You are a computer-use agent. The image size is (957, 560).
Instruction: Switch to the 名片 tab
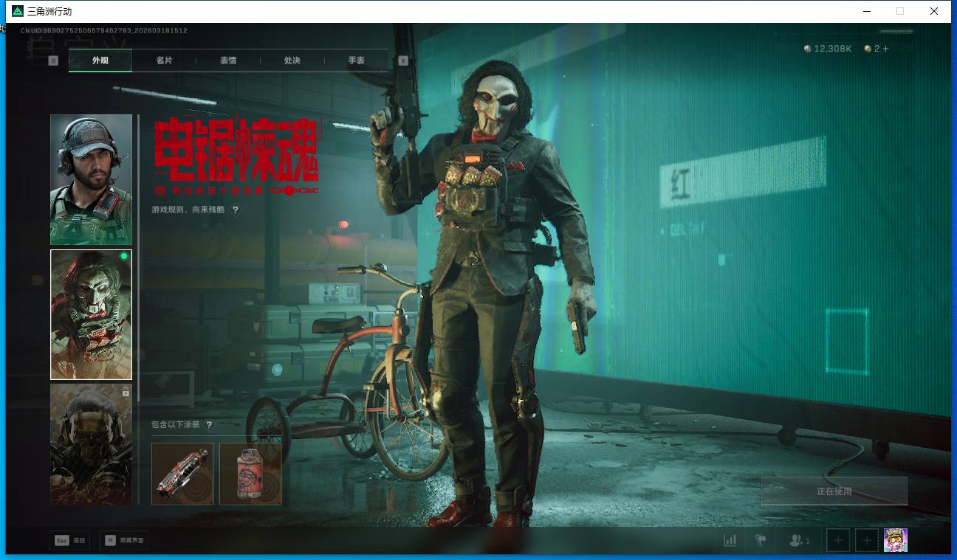tap(164, 61)
